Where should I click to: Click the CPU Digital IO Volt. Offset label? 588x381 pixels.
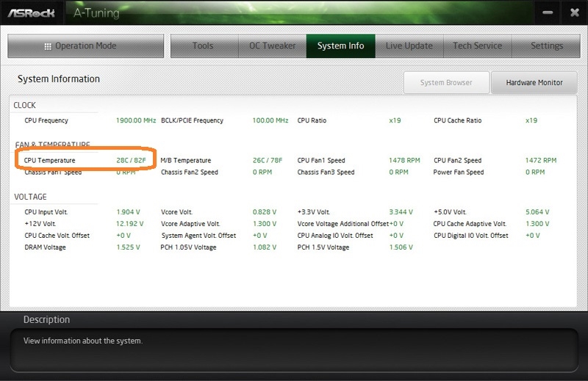point(471,236)
